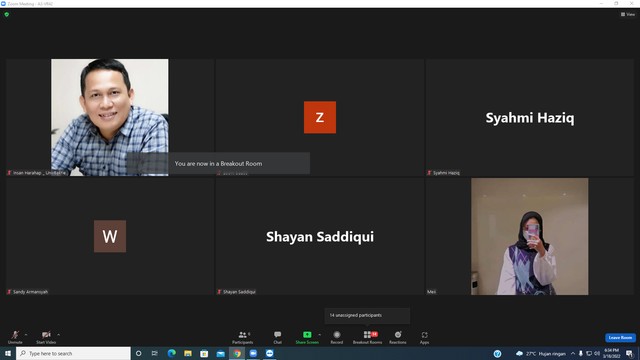
Task: Expand video options arrow next to Start Video
Action: point(59,335)
